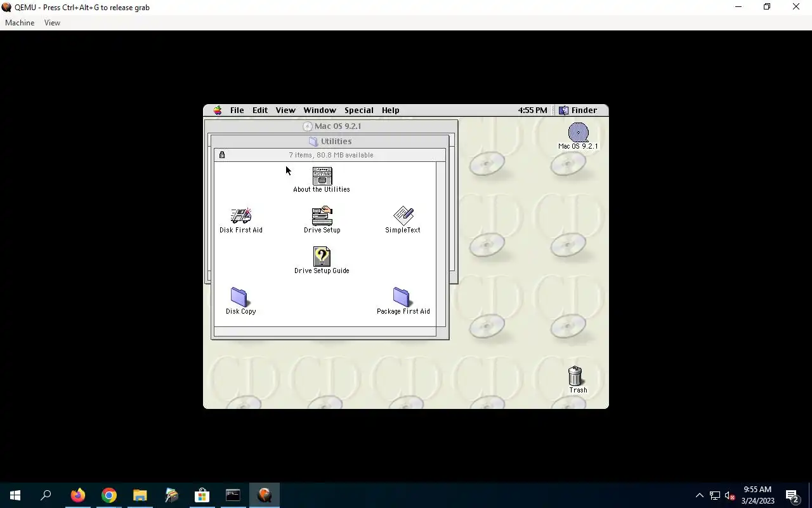Show hidden system tray icons

coord(700,495)
